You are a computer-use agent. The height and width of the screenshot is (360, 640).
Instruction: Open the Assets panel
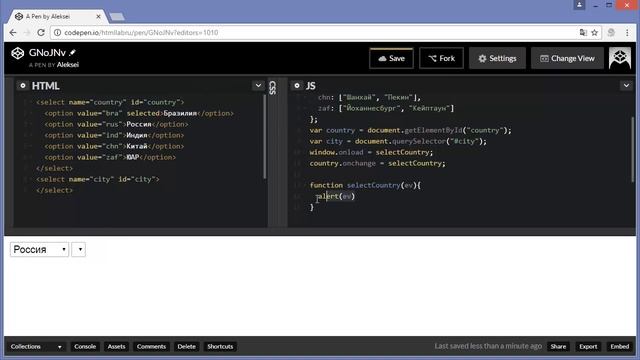coord(116,347)
